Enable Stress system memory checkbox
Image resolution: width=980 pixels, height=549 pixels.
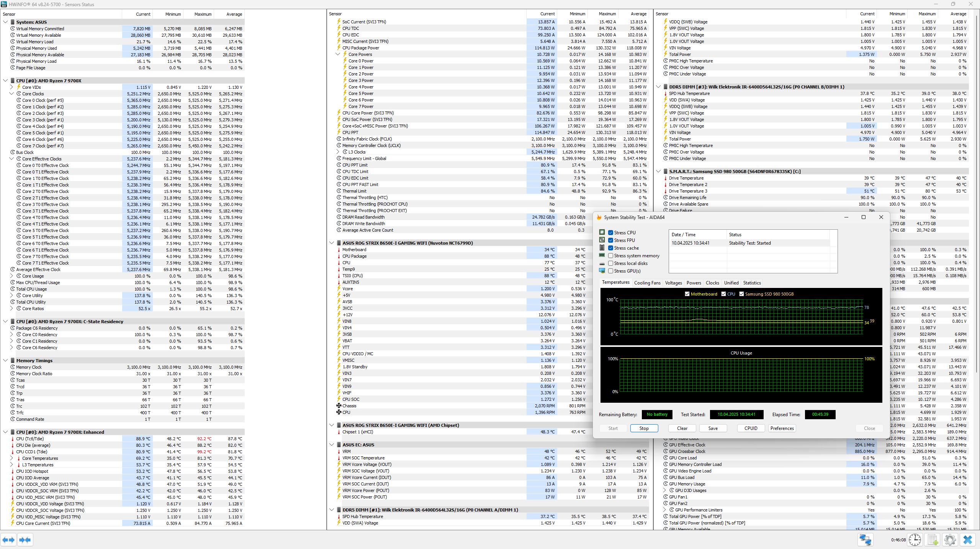[x=610, y=255]
